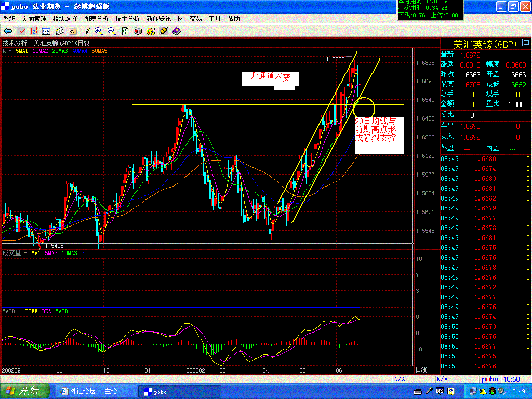Click the 卖出 1.6698 quote row
This screenshot has width=532, height=399.
[485, 126]
